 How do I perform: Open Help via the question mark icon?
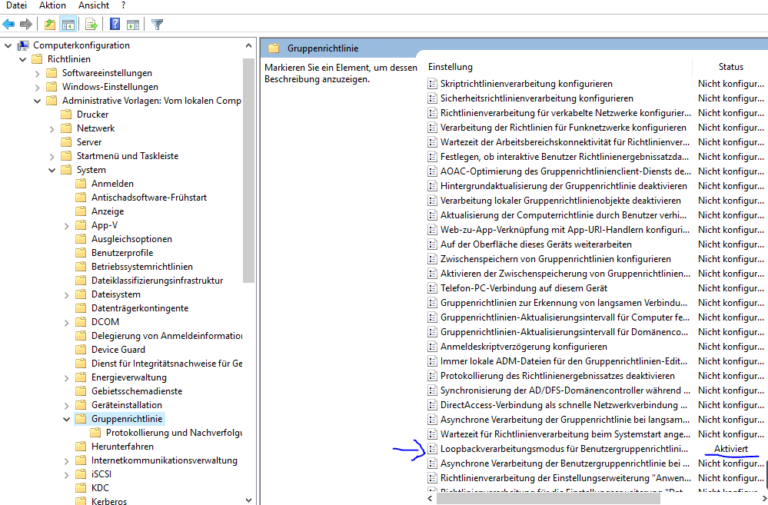click(115, 24)
